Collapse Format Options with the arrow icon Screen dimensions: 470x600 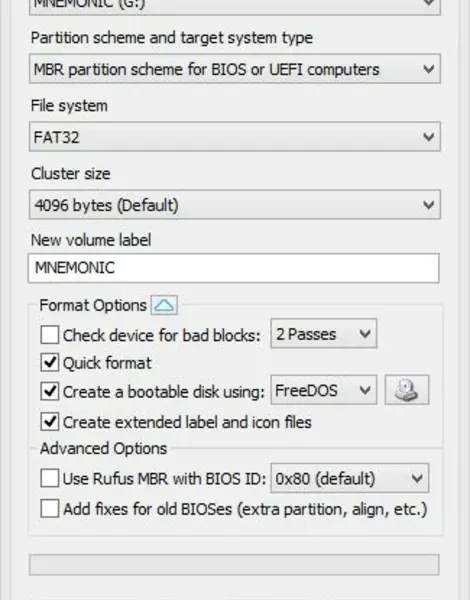tap(164, 305)
